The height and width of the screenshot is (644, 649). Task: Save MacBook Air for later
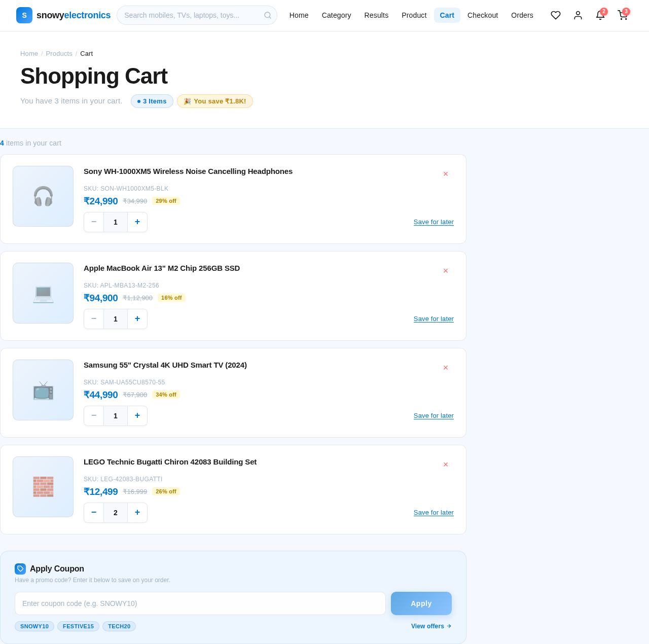coord(434,319)
